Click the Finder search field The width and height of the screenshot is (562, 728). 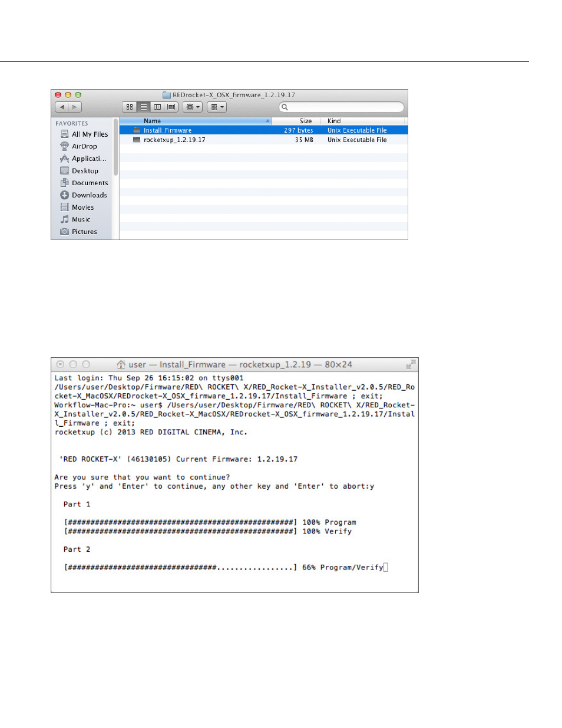pyautogui.click(x=342, y=107)
